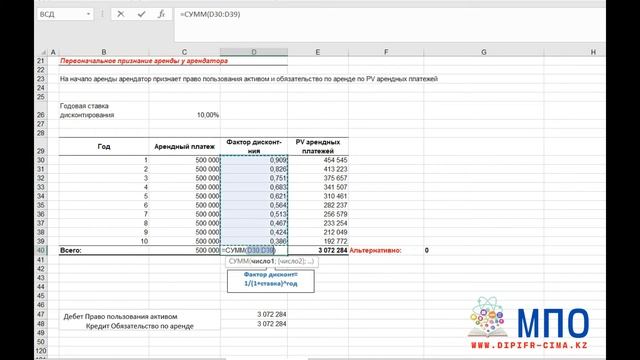Click the editing cell =СУММ(D30:D39) in row 40
Screen dimensions: 640x360
tap(254, 250)
